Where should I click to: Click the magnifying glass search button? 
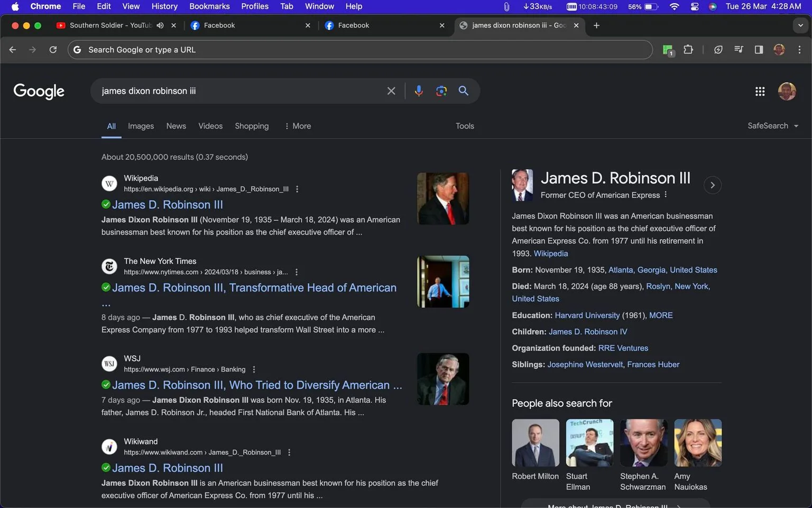(464, 91)
